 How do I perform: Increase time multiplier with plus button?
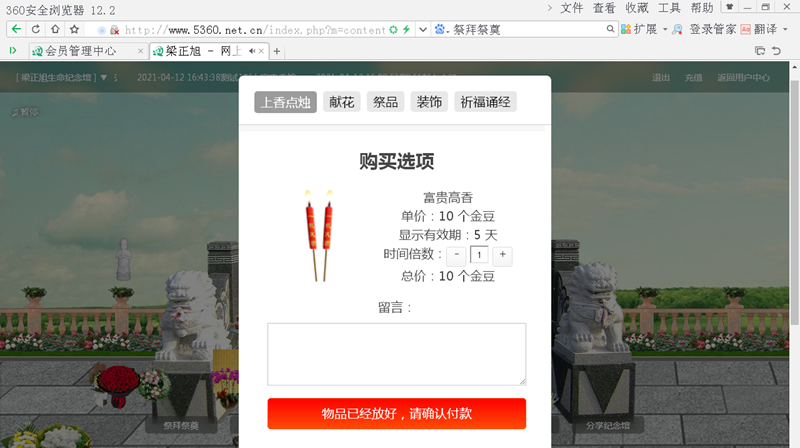503,255
